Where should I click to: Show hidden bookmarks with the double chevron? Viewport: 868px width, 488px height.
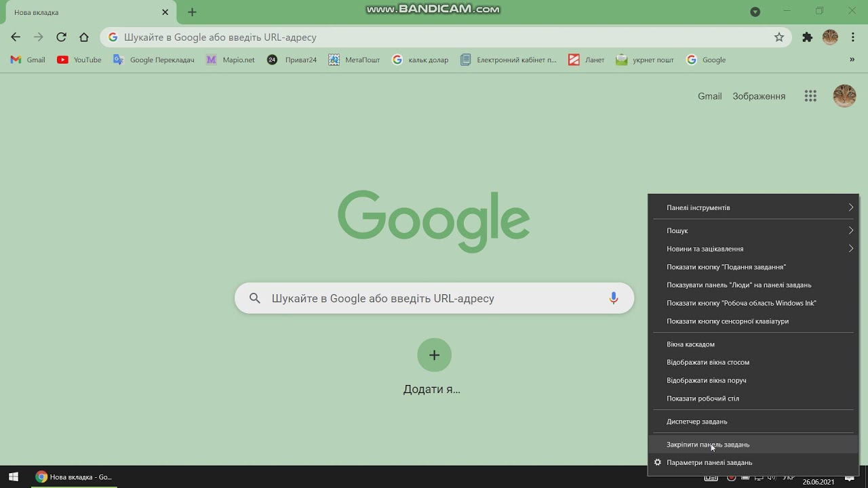click(x=852, y=60)
